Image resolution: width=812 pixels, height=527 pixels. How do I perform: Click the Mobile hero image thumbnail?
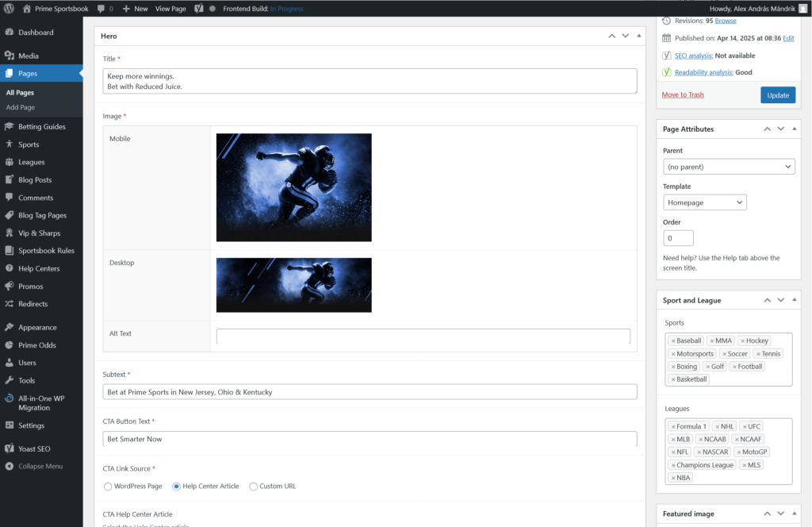(x=293, y=187)
